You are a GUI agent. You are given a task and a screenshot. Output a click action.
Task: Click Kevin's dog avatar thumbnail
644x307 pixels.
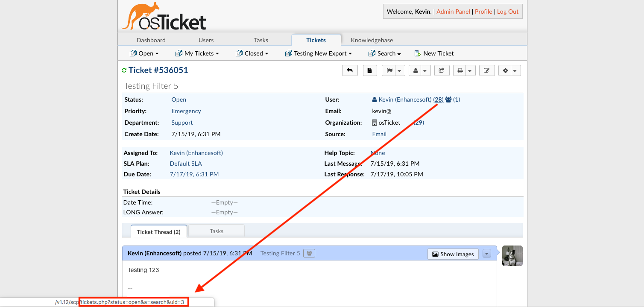point(512,255)
